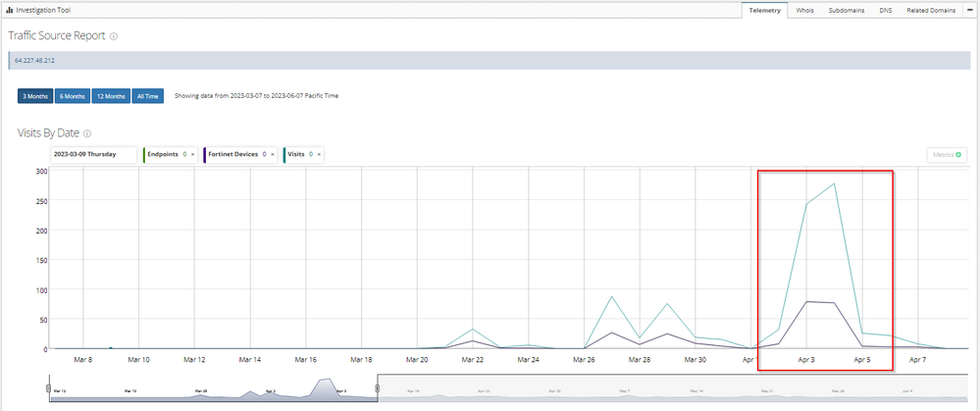Viewport: 980px width, 411px height.
Task: Click the right handle of range slider
Action: point(377,388)
